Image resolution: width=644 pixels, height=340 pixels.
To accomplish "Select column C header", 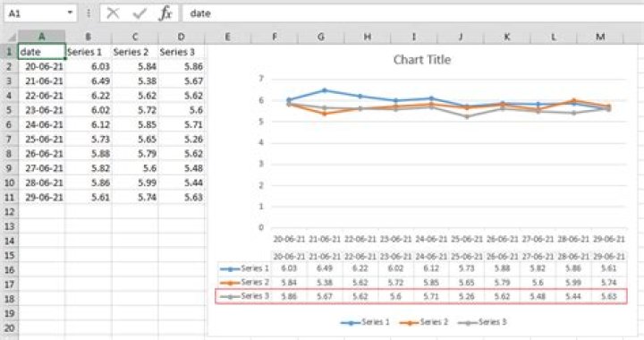I will click(x=135, y=37).
